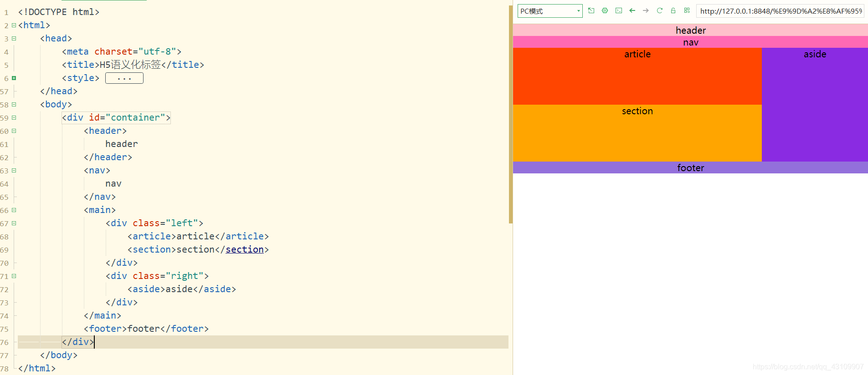The width and height of the screenshot is (868, 375).
Task: Click the preview URL address field
Action: (780, 11)
